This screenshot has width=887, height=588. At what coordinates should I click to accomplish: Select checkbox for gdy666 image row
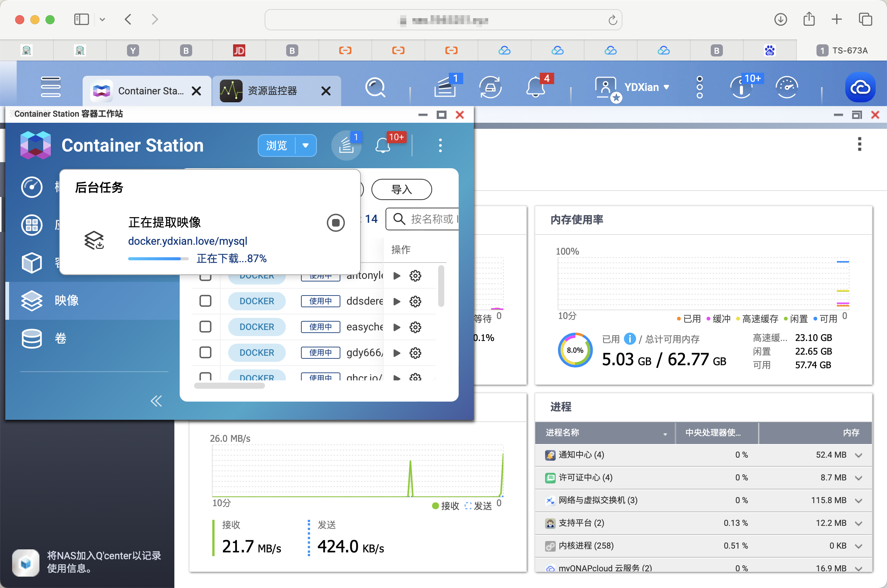[x=205, y=353]
